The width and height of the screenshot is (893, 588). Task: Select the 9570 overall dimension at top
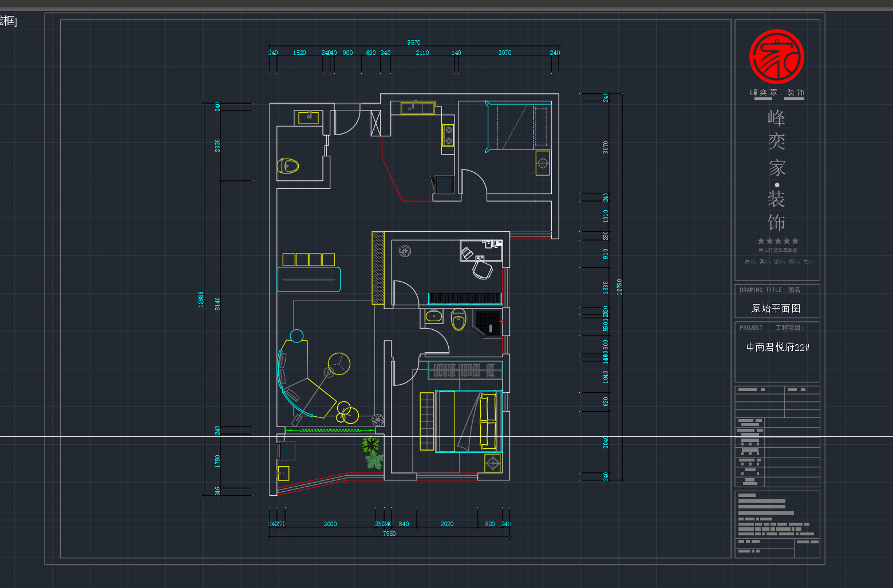pos(413,42)
